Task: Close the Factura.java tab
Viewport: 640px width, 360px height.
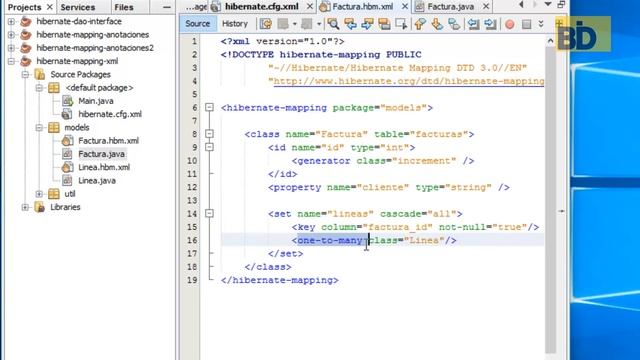Action: (x=486, y=7)
